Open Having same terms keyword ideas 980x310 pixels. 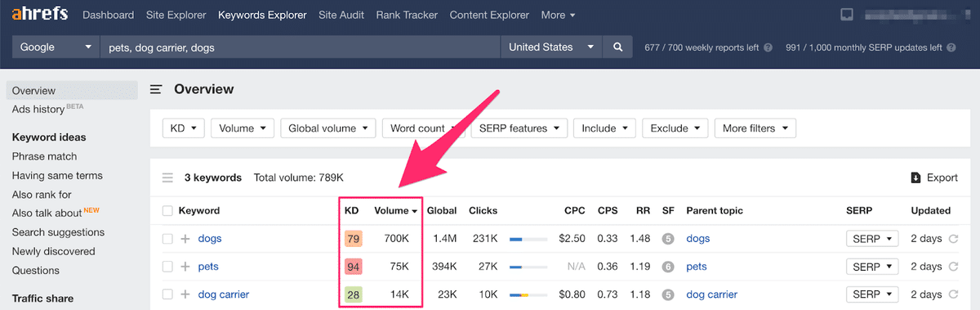pos(57,175)
